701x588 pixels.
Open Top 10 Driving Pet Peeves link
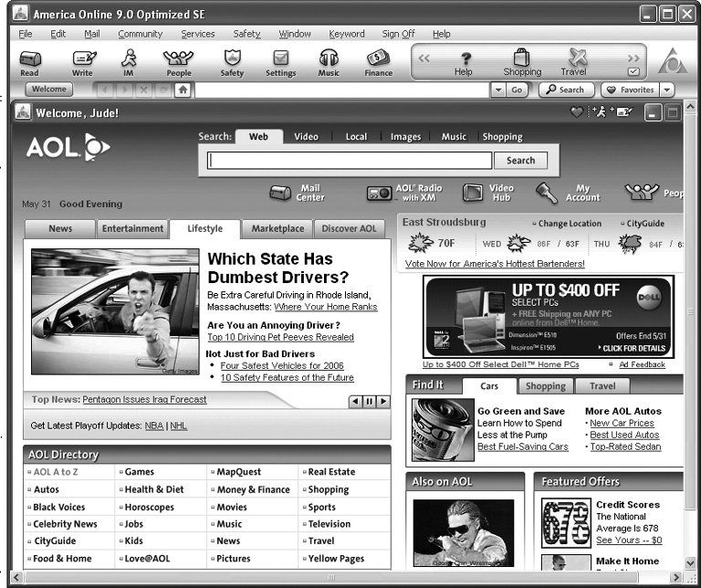point(280,337)
